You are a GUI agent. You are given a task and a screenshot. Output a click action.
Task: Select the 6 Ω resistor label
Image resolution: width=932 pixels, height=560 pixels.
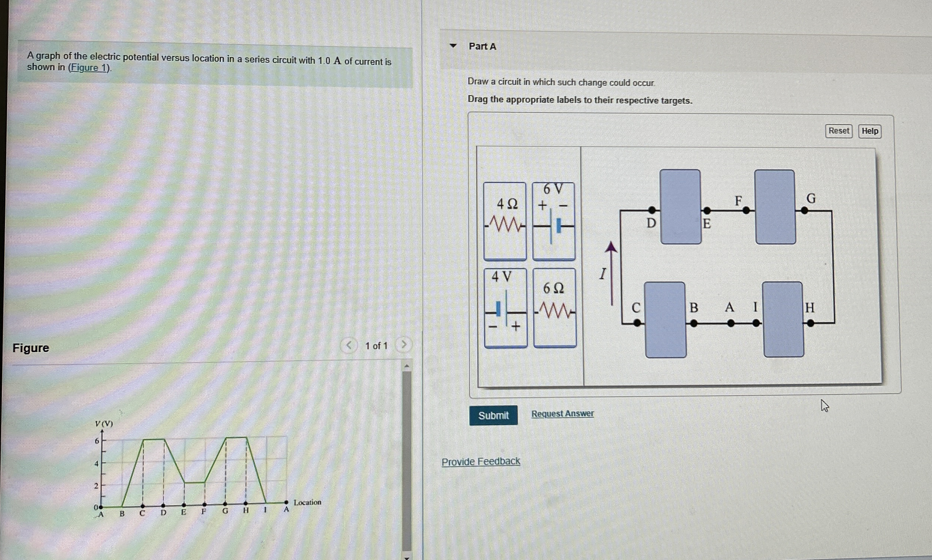coord(555,308)
